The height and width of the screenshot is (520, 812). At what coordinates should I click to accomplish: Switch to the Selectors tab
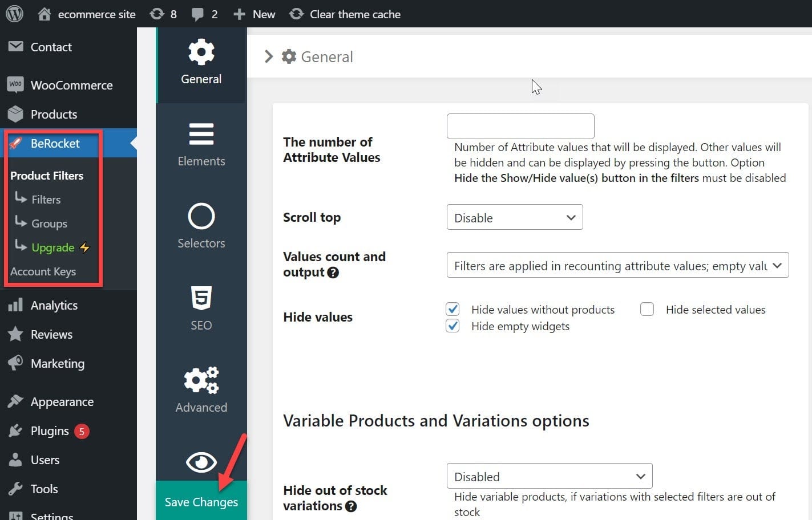click(201, 226)
